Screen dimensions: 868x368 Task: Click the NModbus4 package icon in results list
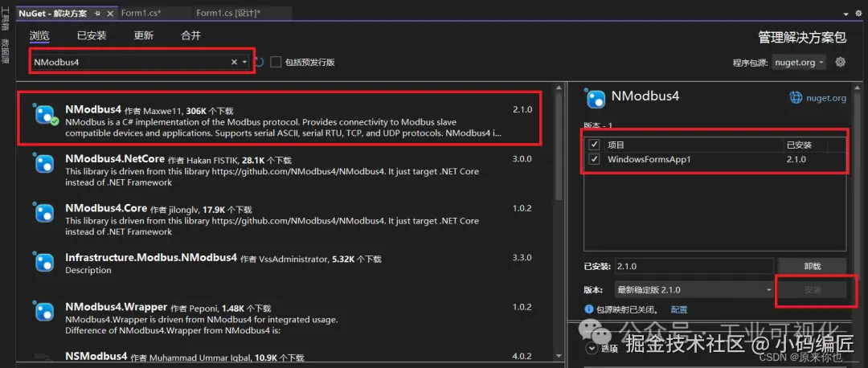[x=44, y=115]
